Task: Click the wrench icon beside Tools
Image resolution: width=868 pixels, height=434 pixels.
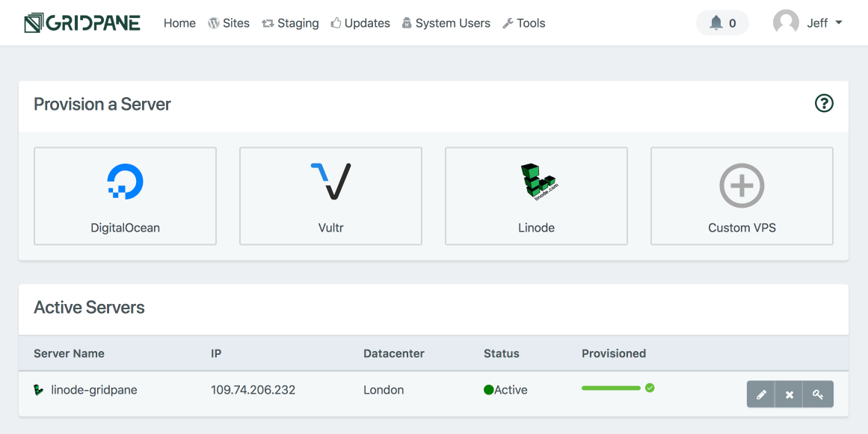Action: point(508,23)
